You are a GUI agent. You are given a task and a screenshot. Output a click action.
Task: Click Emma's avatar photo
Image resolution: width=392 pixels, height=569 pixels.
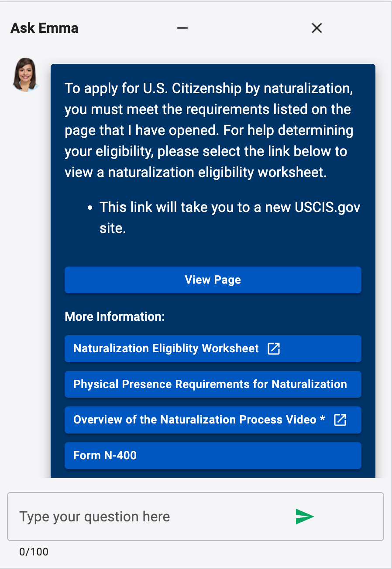click(x=26, y=75)
